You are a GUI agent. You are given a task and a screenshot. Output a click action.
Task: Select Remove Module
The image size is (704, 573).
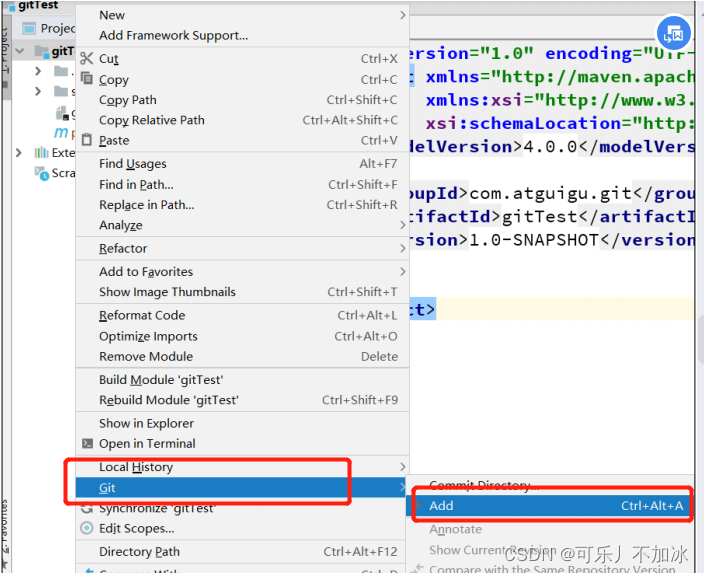(242, 356)
